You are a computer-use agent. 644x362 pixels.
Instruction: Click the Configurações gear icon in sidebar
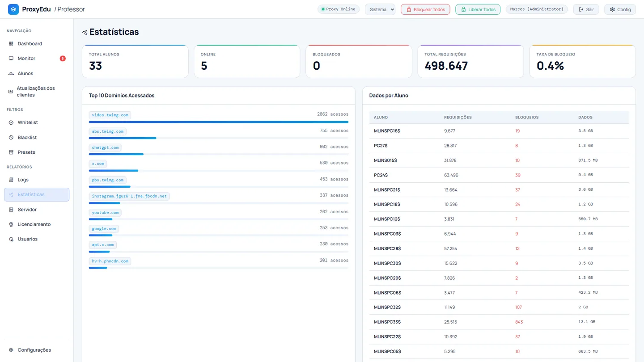11,350
